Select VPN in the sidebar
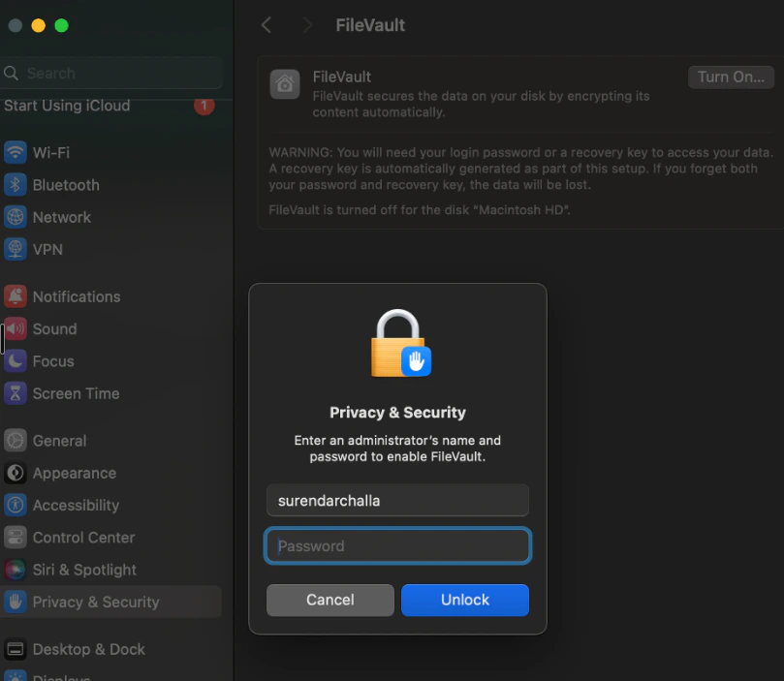This screenshot has height=681, width=784. [x=111, y=249]
